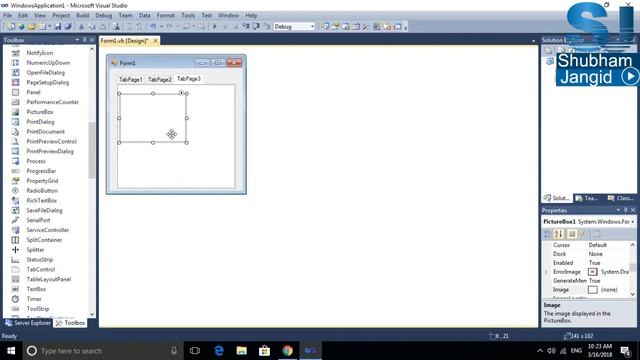Close the Properties panel

[633, 210]
